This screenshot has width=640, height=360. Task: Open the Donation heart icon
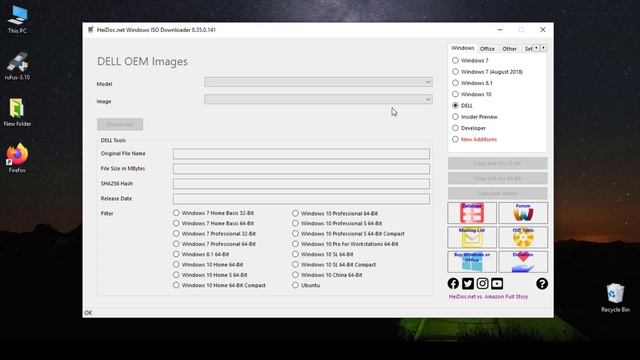tap(523, 262)
